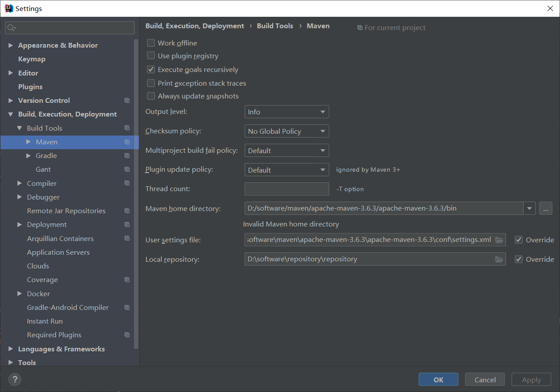560x392 pixels.
Task: Click project-level icon beside Coverage row
Action: point(127,280)
